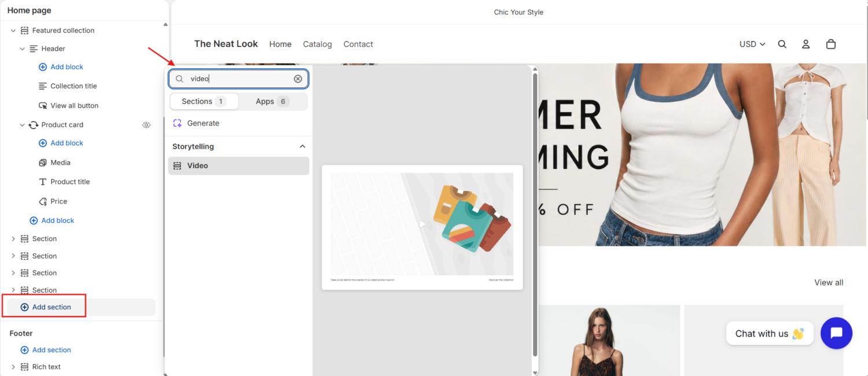Click plus icon of highlighted Add section

click(x=24, y=307)
